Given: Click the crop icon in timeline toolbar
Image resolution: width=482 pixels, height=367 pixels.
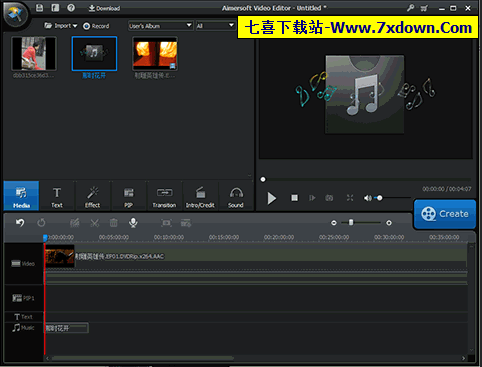Looking at the screenshot, I should click(166, 222).
